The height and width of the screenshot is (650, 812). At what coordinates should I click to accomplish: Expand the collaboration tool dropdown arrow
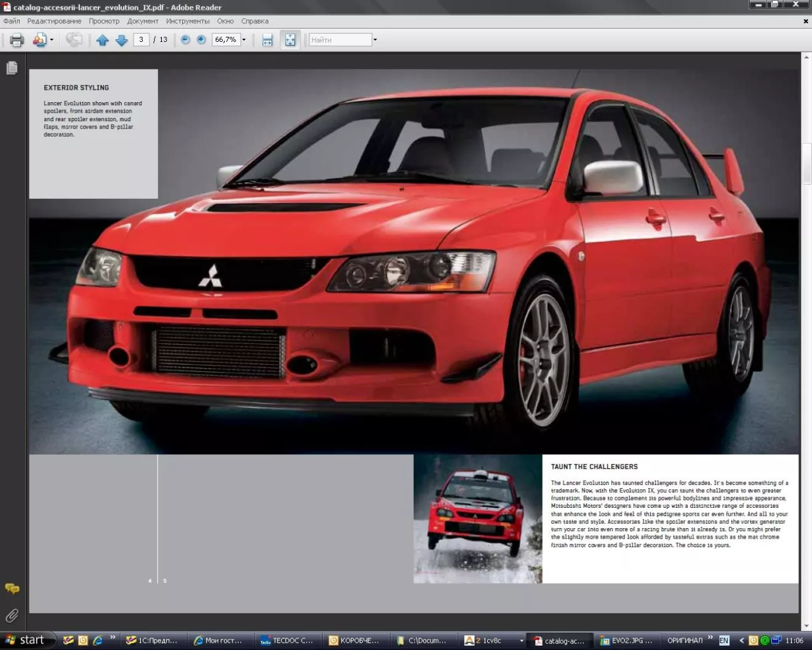point(52,40)
